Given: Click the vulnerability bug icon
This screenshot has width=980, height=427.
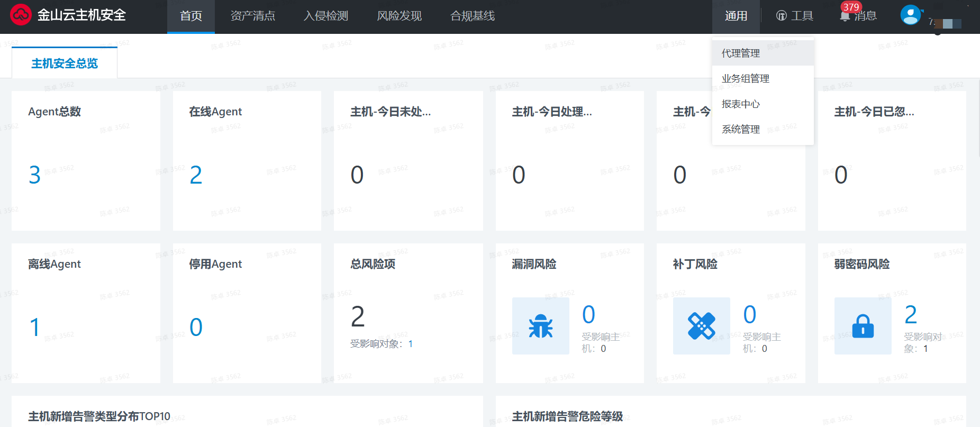Looking at the screenshot, I should point(540,326).
